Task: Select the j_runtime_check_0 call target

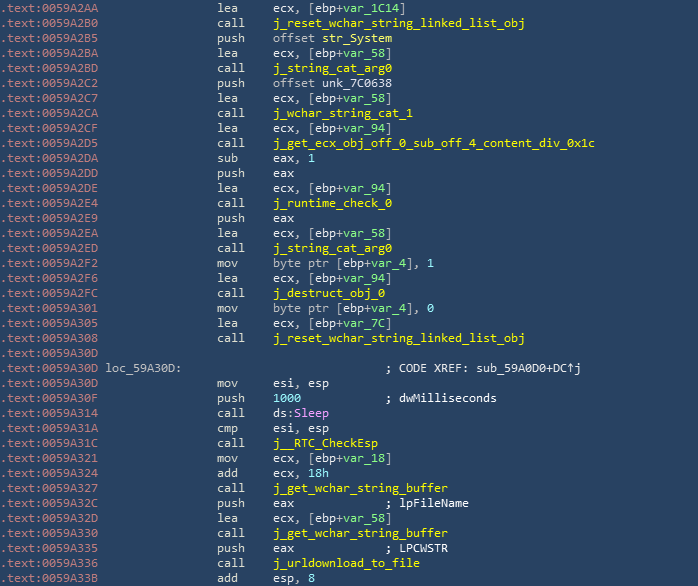Action: pos(332,203)
